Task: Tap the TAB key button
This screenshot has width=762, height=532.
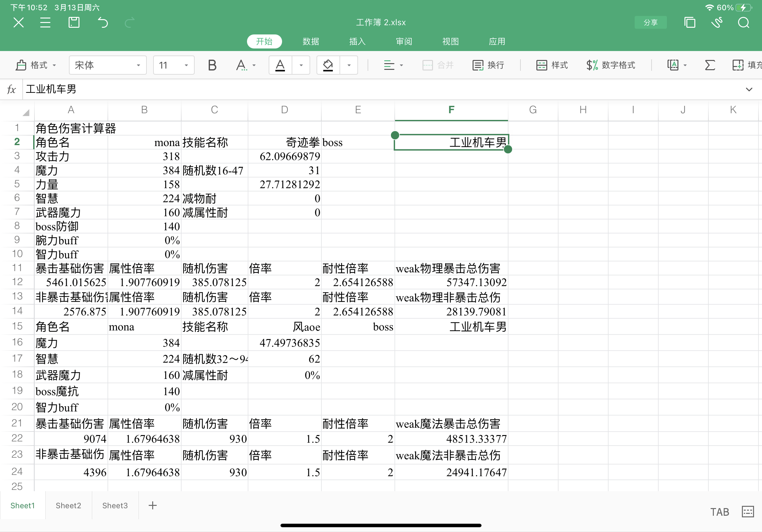Action: 720,512
